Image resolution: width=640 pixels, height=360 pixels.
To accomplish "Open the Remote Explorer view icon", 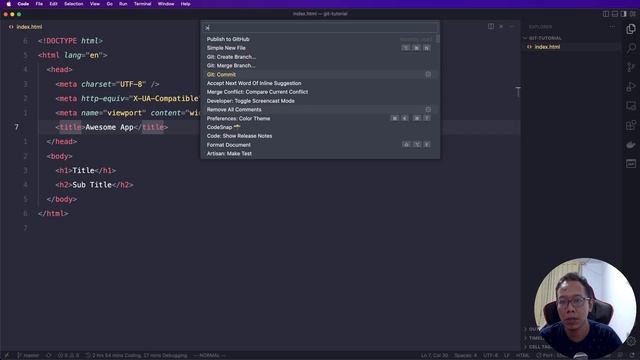I will tap(631, 106).
